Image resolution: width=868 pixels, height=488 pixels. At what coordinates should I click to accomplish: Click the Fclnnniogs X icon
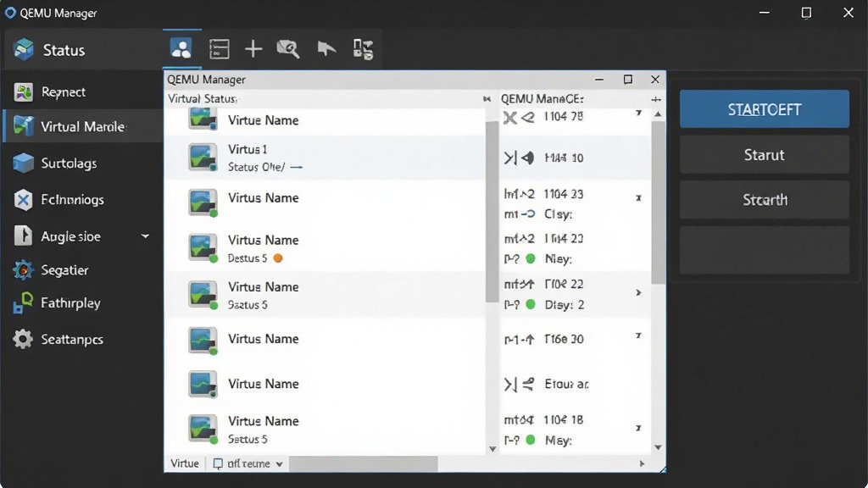pyautogui.click(x=23, y=200)
